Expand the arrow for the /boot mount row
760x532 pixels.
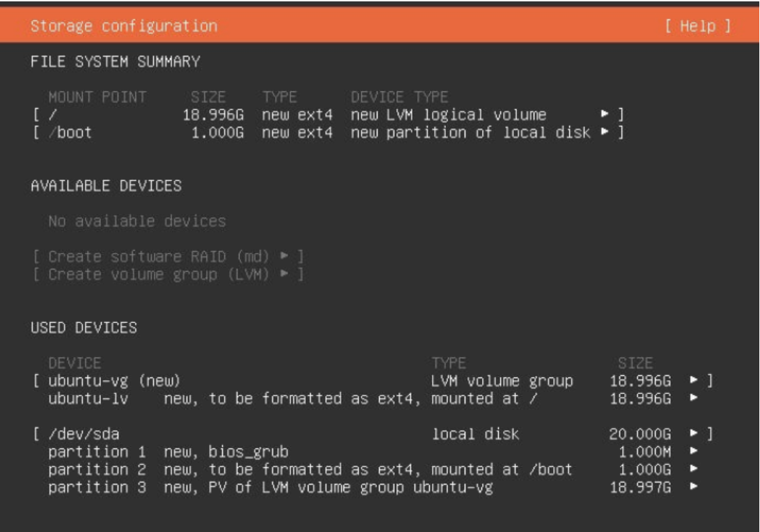coord(605,132)
